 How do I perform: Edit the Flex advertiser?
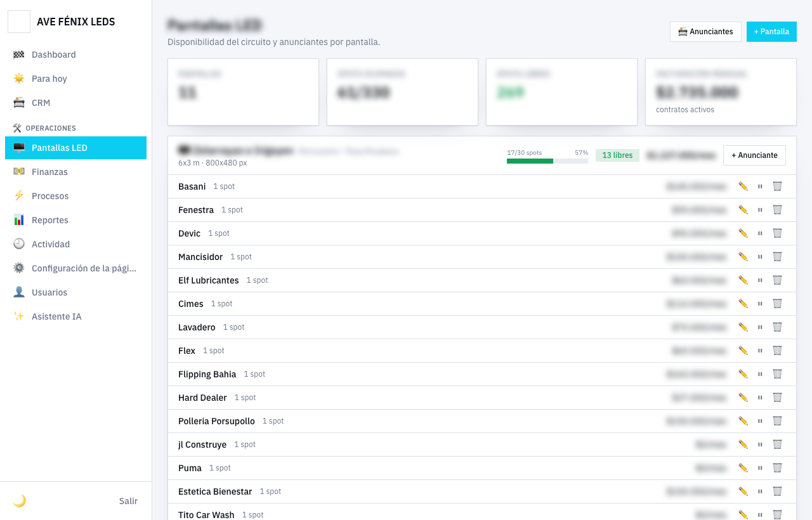click(743, 351)
